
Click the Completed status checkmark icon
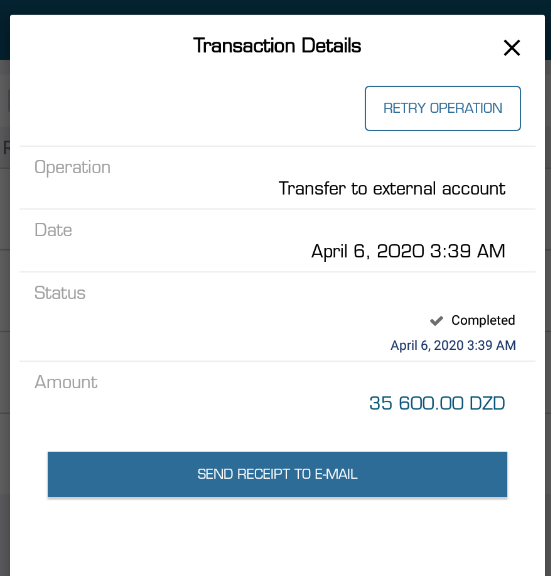(436, 321)
